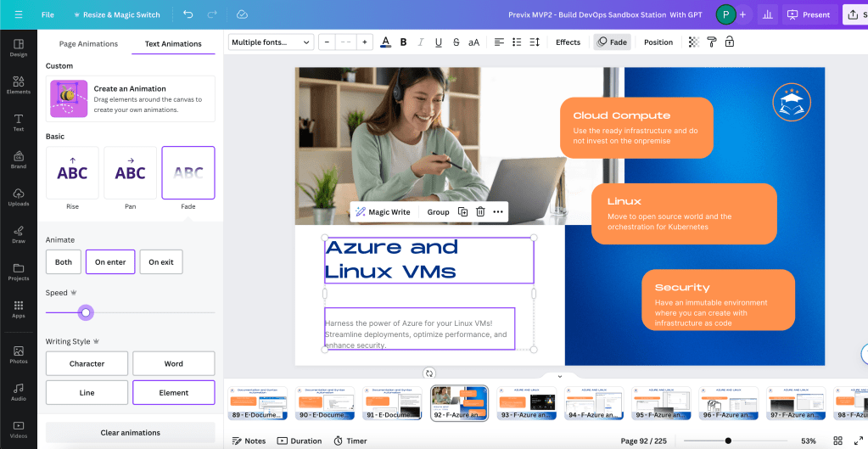The height and width of the screenshot is (449, 868).
Task: Open the Design sidebar panel
Action: tap(19, 48)
